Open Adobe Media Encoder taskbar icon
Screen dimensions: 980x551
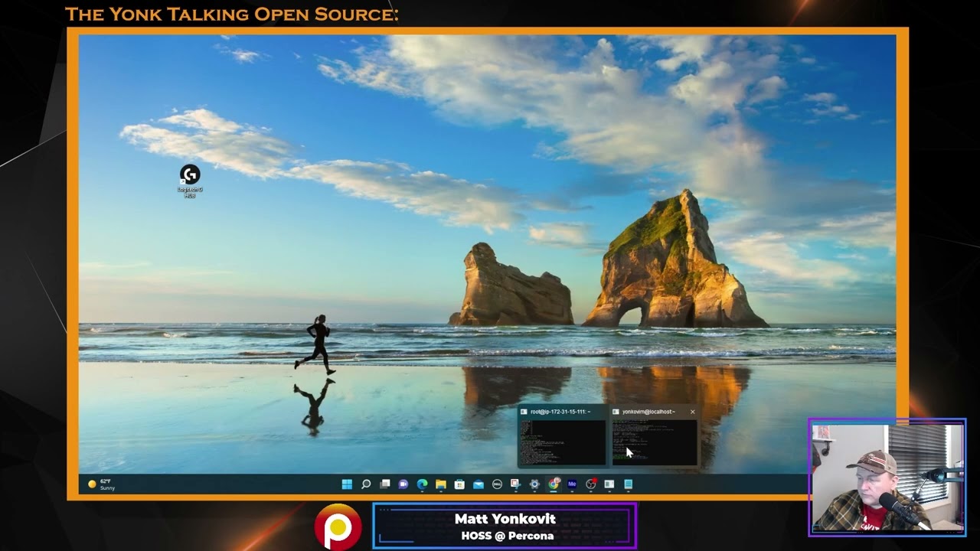point(572,484)
